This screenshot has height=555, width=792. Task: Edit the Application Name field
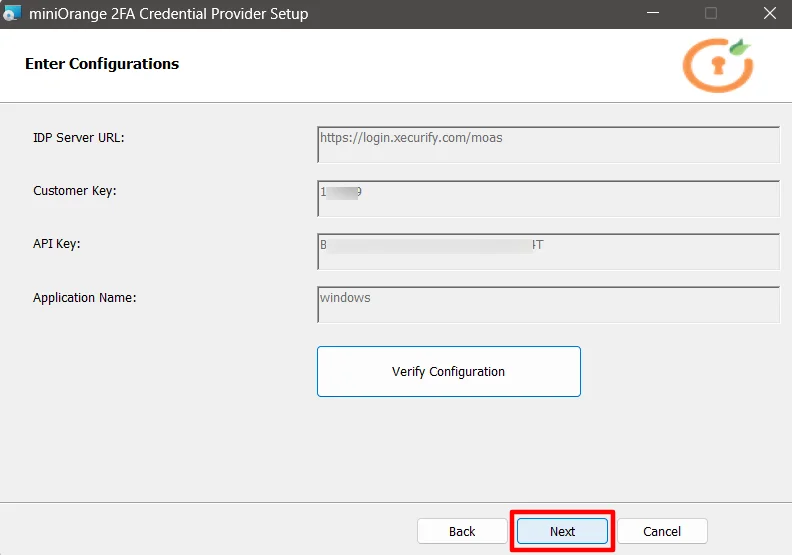pos(549,305)
